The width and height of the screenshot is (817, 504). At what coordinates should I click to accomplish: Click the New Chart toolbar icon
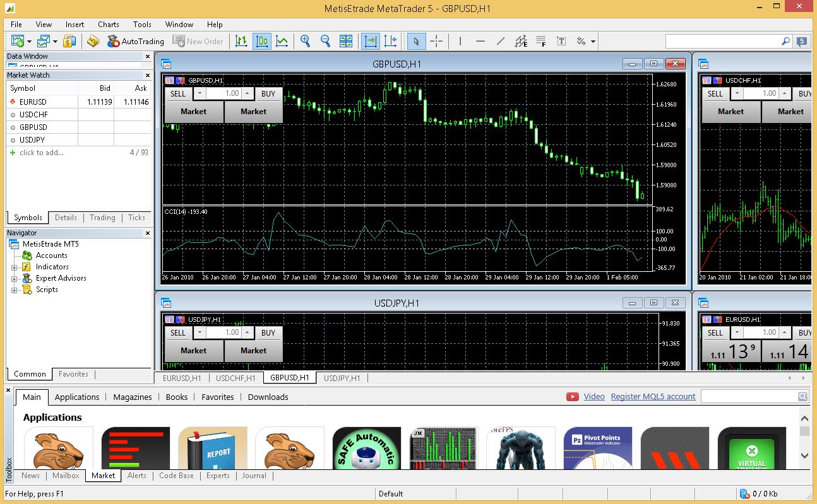[17, 41]
